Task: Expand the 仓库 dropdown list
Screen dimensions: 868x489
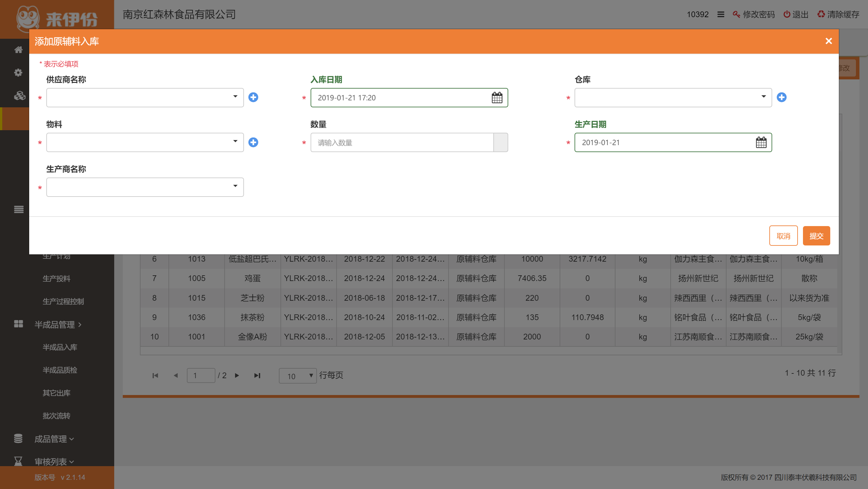Action: pos(673,97)
